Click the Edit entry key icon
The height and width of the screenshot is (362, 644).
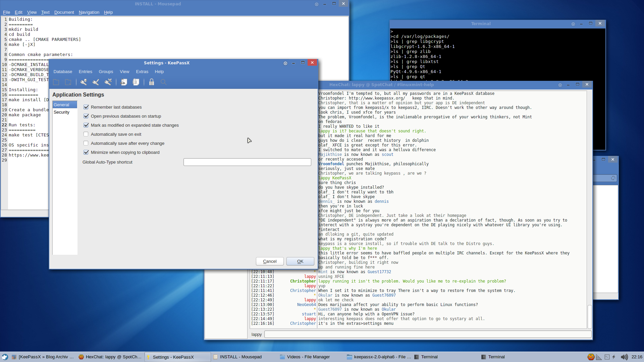tap(96, 82)
